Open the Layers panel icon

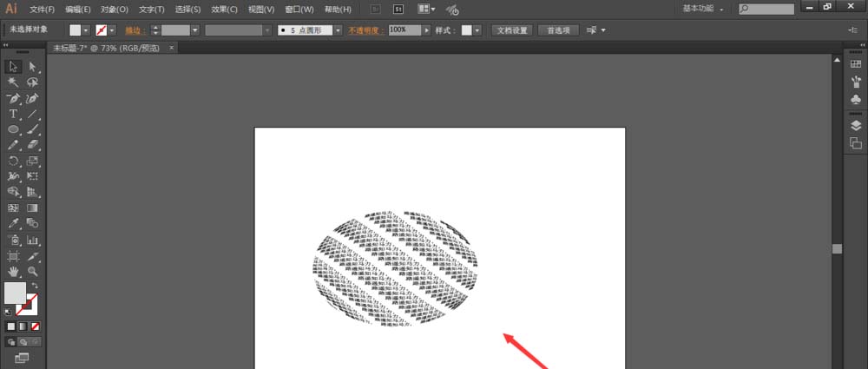(855, 125)
